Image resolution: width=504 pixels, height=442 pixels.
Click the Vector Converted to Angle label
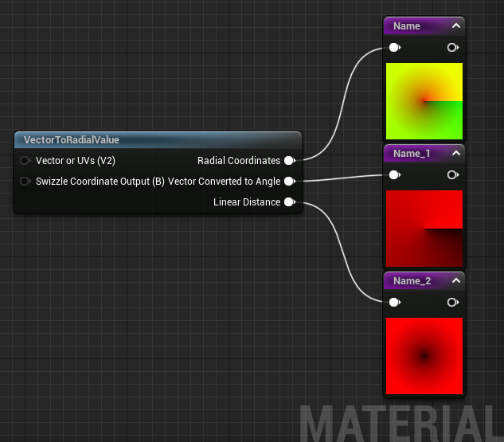point(224,182)
